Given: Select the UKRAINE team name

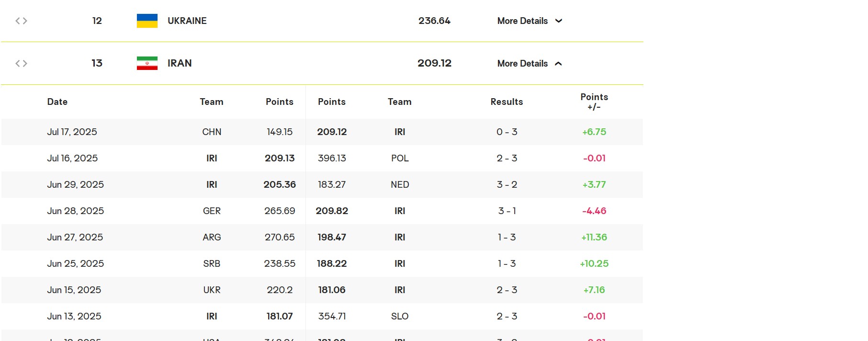Looking at the screenshot, I should [187, 21].
